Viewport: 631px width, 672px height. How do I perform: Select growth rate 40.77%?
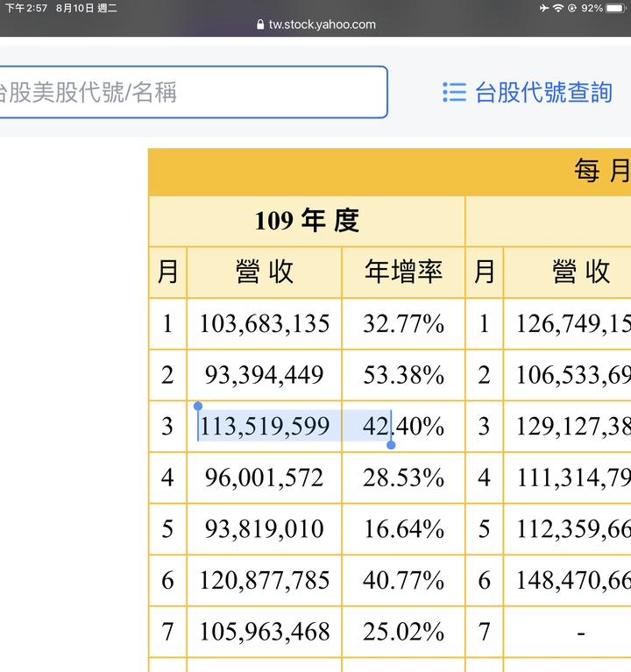click(x=403, y=581)
